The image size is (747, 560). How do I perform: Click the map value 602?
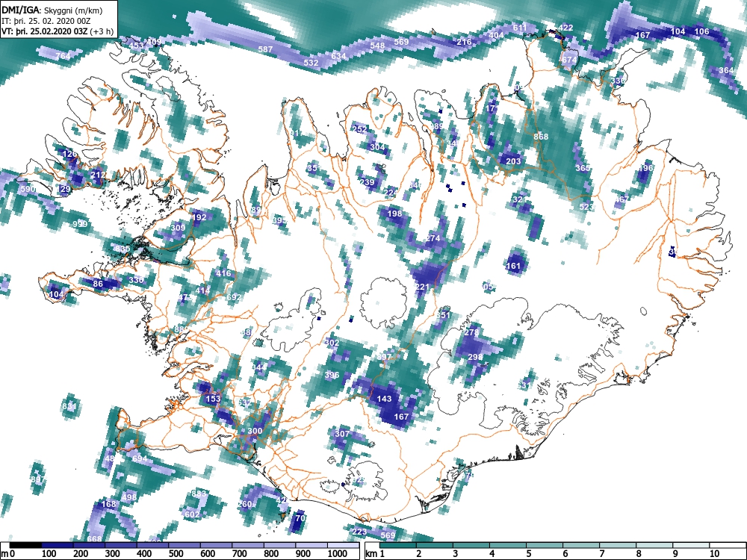tap(192, 514)
